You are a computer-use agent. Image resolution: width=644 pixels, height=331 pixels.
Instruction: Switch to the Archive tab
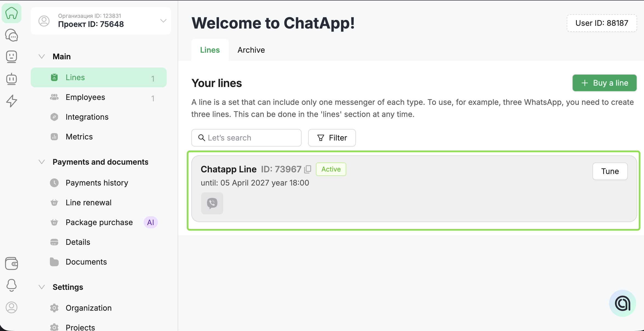(x=251, y=50)
